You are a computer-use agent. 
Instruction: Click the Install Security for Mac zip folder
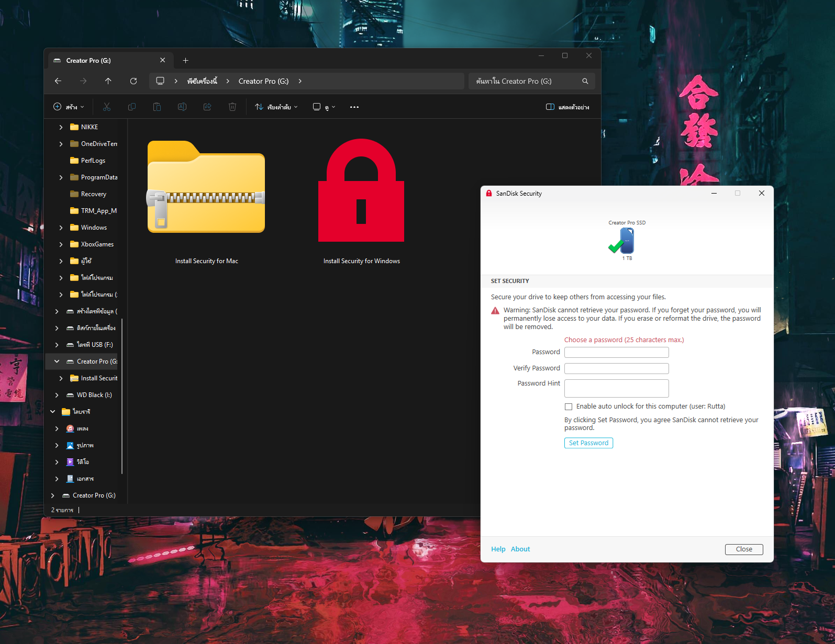[x=206, y=187]
